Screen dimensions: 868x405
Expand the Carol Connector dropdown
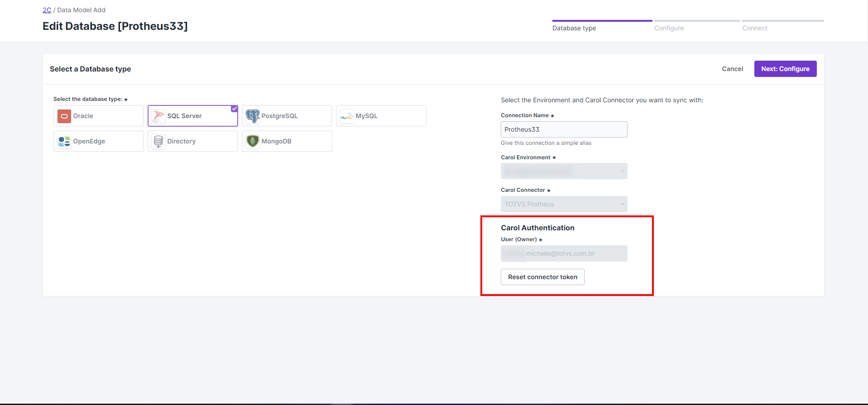click(564, 204)
